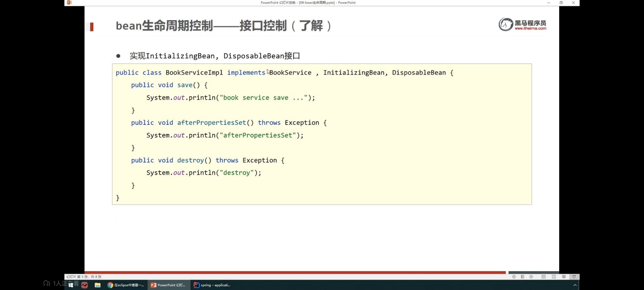Minimize the PowerPoint slideshow window
This screenshot has height=290, width=644.
(x=549, y=3)
